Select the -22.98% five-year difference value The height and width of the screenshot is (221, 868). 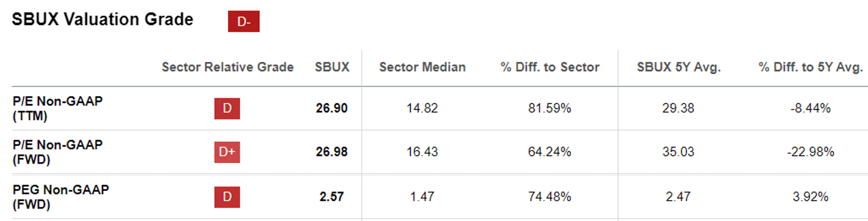tap(811, 152)
